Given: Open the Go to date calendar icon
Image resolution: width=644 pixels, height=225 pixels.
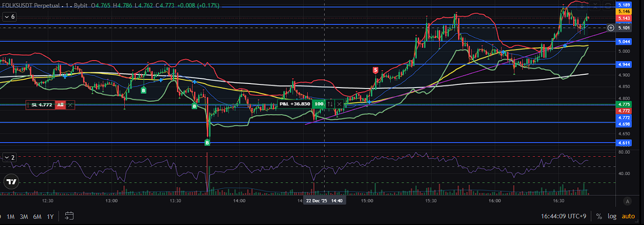Looking at the screenshot, I should 70,216.
